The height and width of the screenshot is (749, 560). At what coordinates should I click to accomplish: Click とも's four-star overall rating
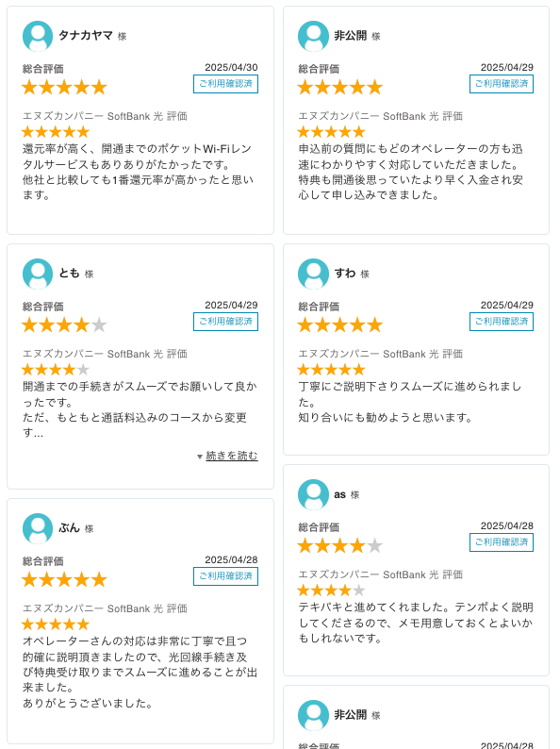click(x=64, y=325)
